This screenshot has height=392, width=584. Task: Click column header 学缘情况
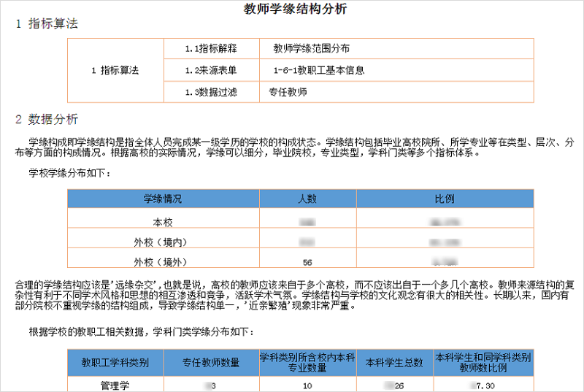[x=163, y=199]
